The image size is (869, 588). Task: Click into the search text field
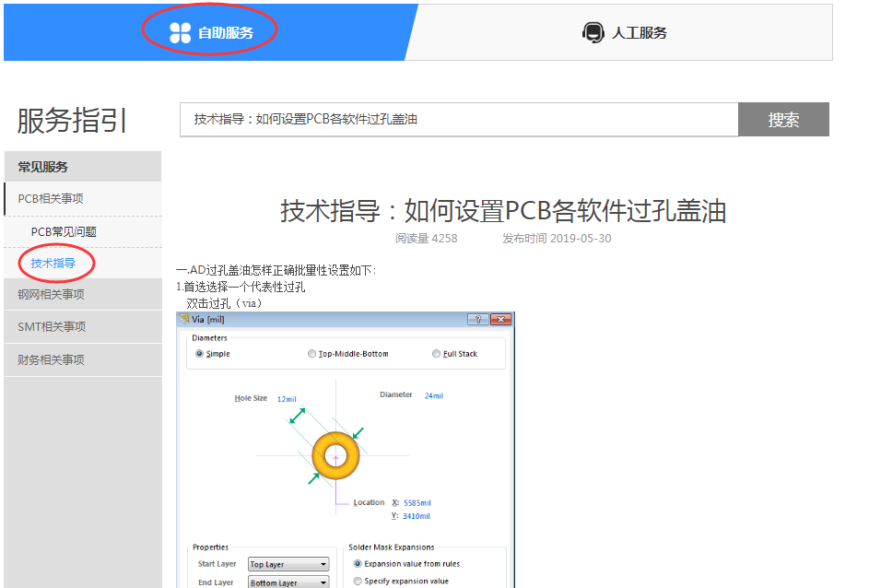click(459, 120)
